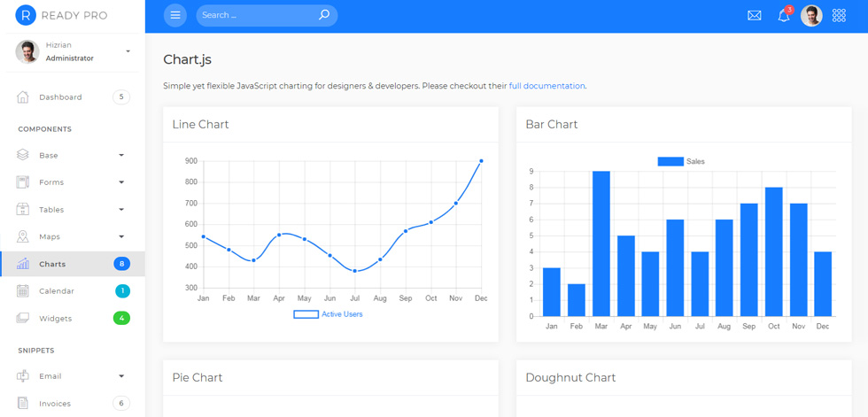Viewport: 868px width, 417px height.
Task: Click the COMPONENTS section label
Action: [45, 129]
